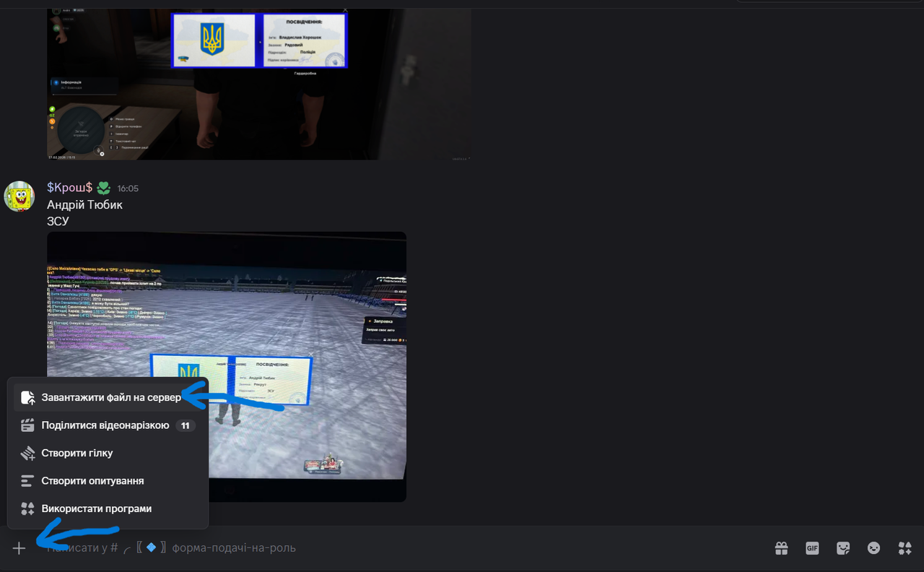Click the plus attachment button

pos(19,548)
